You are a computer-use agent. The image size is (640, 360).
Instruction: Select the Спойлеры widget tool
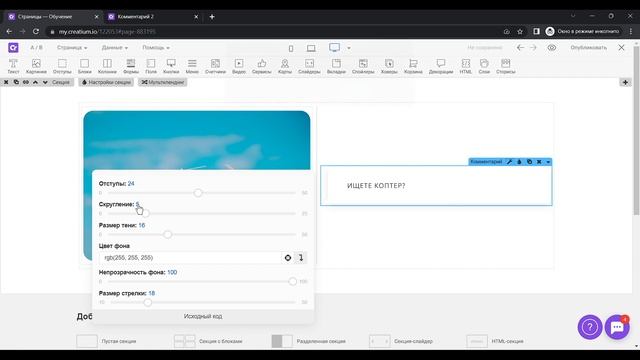363,66
